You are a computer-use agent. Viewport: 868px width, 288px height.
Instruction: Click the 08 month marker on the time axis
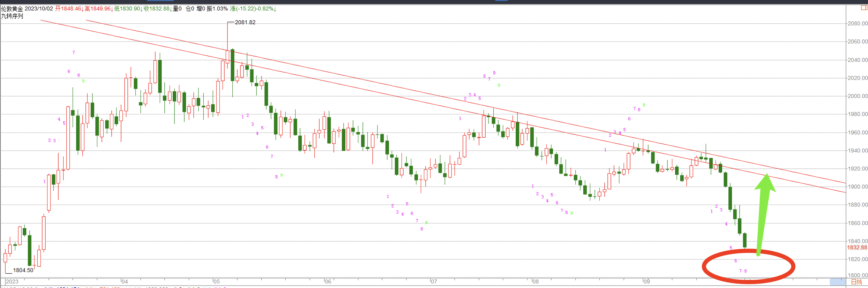[x=535, y=282]
